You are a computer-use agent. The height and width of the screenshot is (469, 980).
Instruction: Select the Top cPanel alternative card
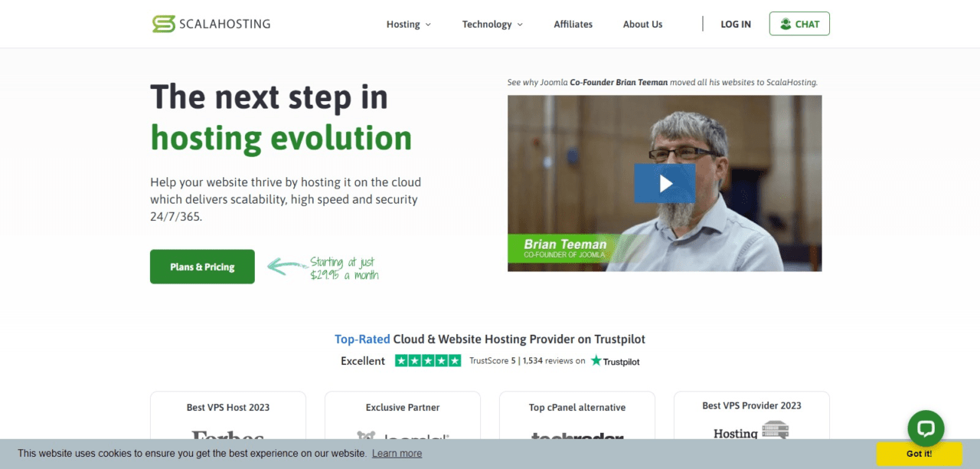[577, 415]
